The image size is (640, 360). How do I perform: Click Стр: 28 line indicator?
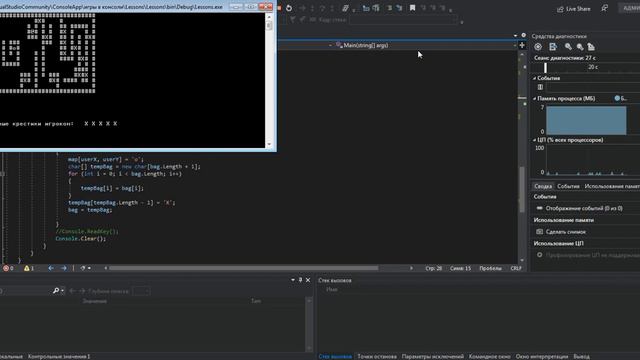433,268
